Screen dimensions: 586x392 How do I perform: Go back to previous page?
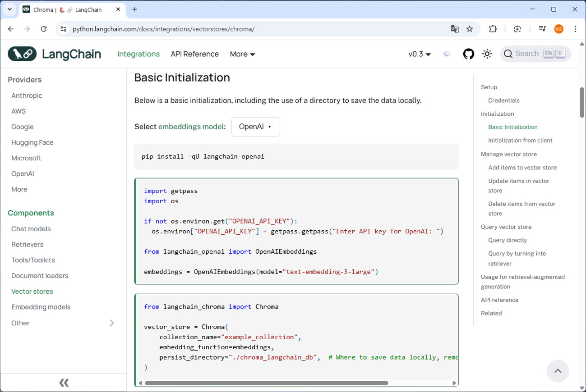tap(11, 29)
